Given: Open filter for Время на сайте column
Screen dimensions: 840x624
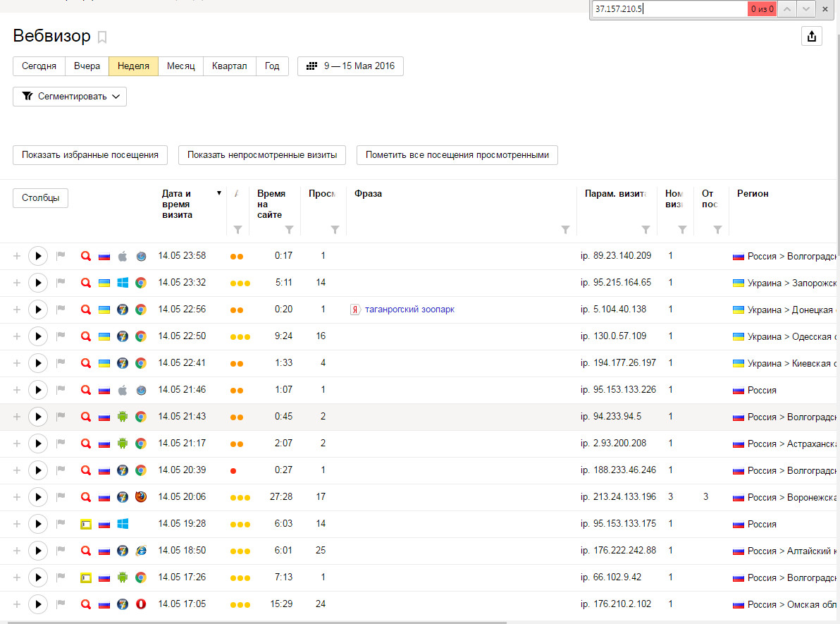Looking at the screenshot, I should click(289, 229).
